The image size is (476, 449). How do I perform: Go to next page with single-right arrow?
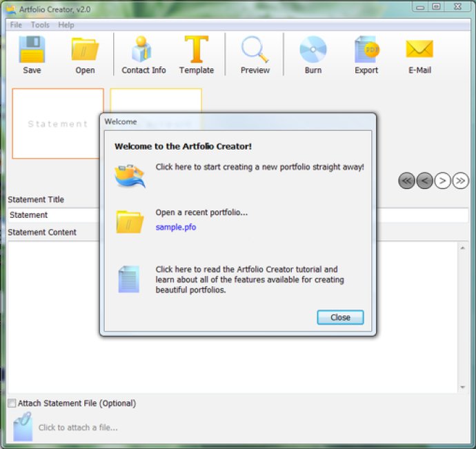click(x=442, y=181)
